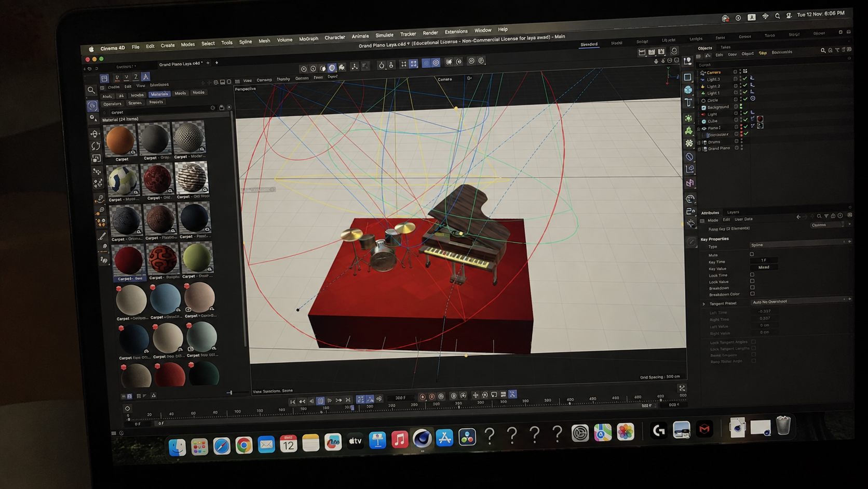Enable the Lock Value checkbox
Viewport: 868px width, 489px height.
pyautogui.click(x=752, y=281)
